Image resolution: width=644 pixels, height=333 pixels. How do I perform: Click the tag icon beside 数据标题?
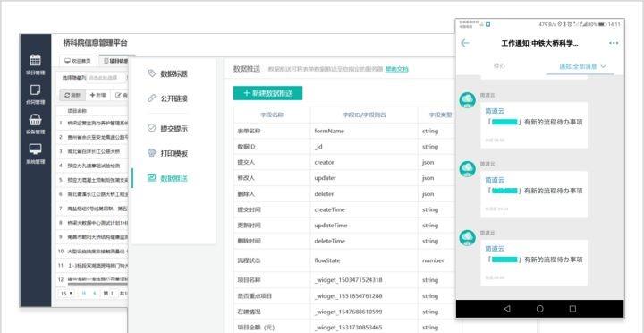click(x=151, y=73)
